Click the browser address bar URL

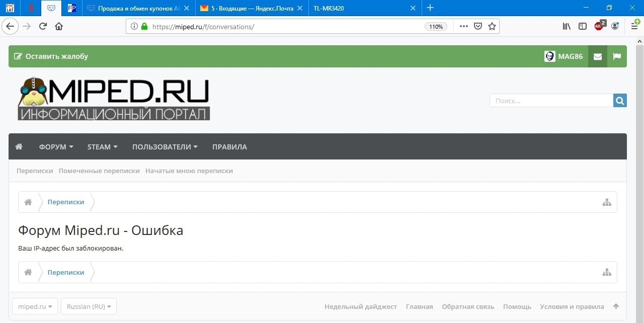pos(203,27)
